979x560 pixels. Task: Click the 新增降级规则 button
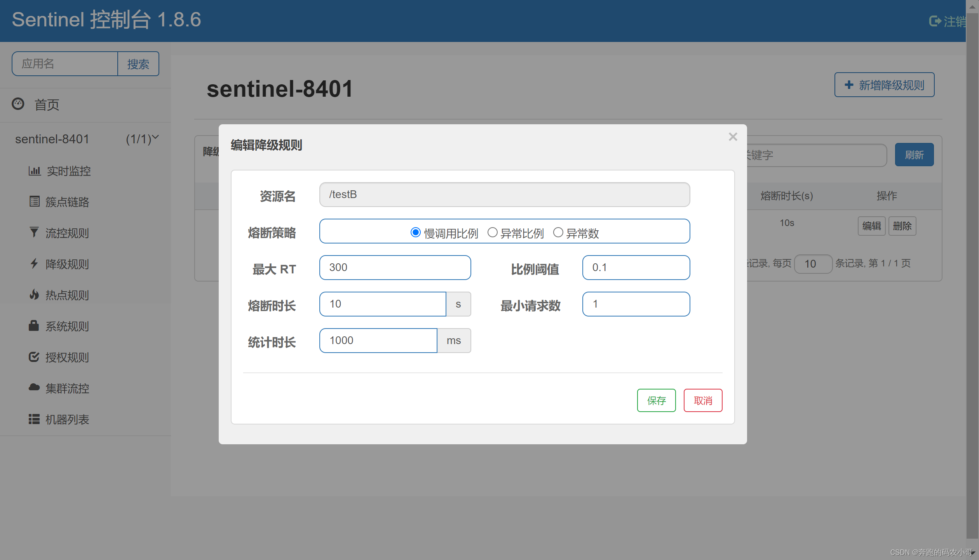click(885, 85)
